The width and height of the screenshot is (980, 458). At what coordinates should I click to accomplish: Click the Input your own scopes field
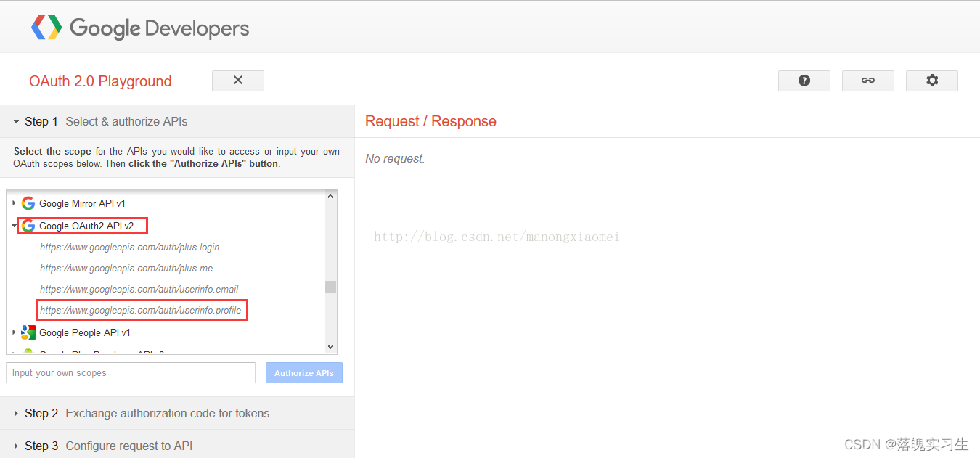pos(131,373)
